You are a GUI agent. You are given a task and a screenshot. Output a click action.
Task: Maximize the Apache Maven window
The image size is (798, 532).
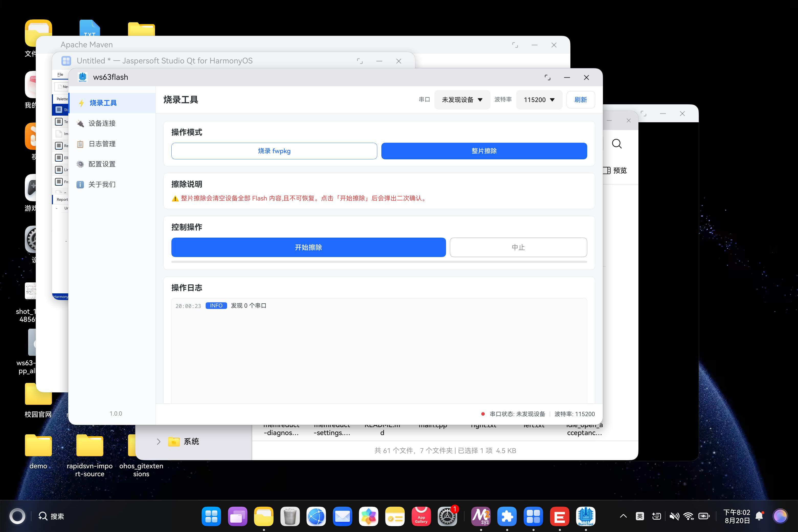(515, 45)
